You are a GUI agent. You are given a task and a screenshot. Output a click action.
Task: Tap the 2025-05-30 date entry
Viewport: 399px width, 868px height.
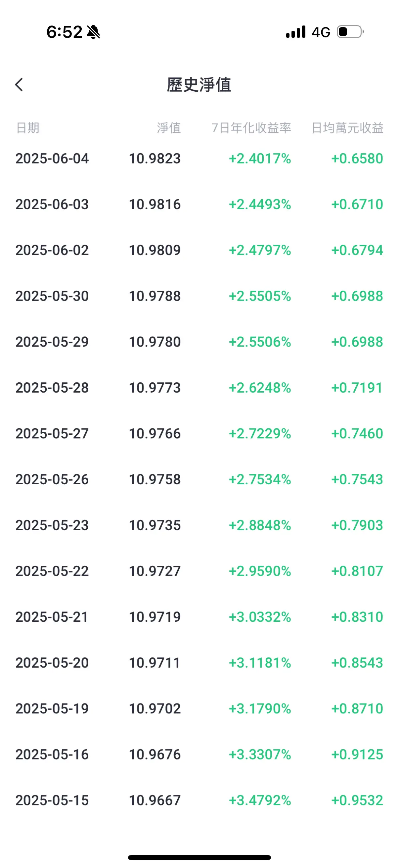(52, 296)
